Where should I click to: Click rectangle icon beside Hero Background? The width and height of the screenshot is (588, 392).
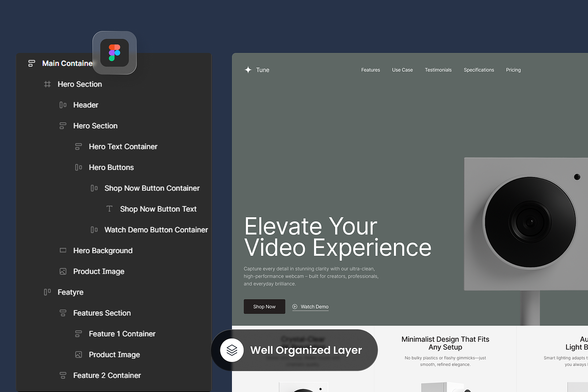pyautogui.click(x=63, y=250)
